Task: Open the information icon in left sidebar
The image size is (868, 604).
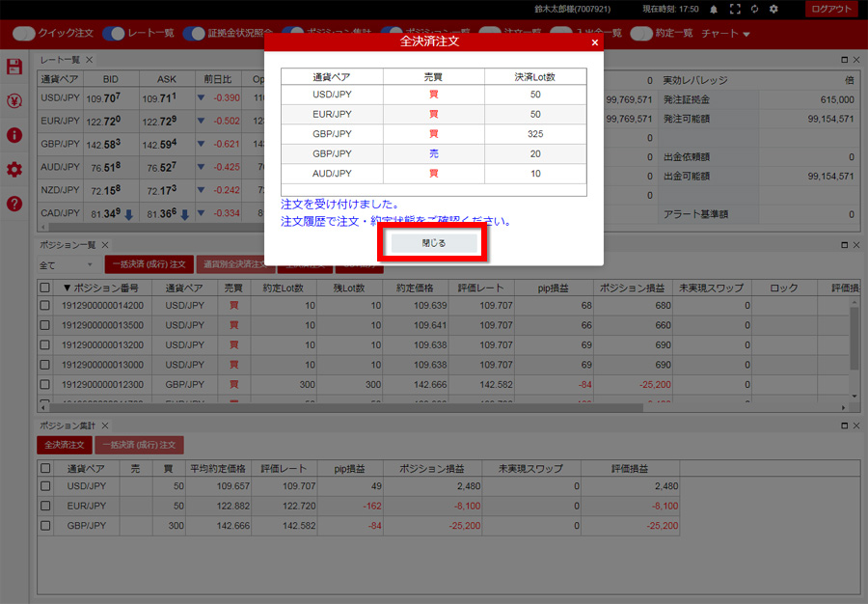Action: [x=14, y=135]
